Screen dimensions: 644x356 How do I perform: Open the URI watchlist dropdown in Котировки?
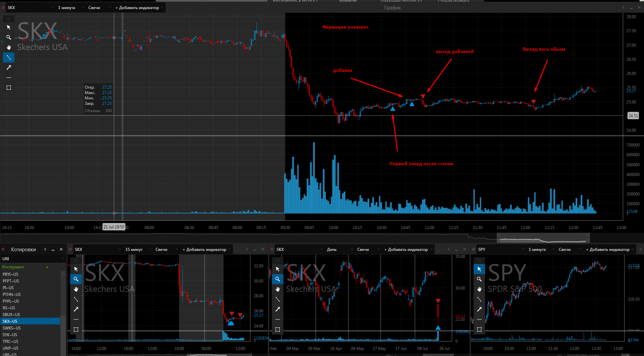[33, 259]
